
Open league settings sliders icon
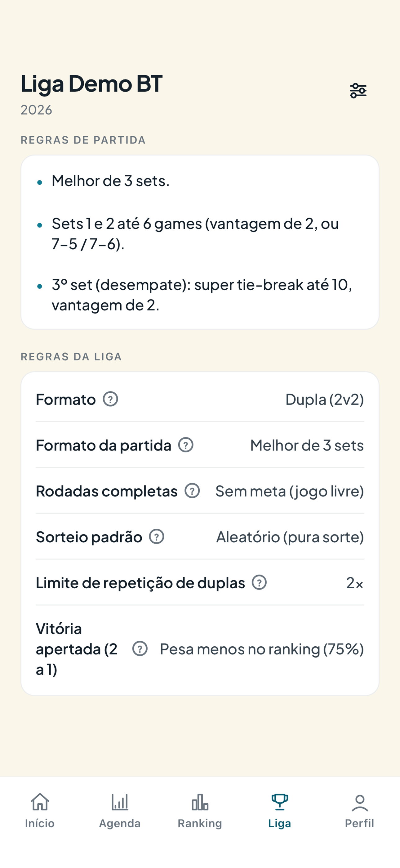[x=358, y=91]
